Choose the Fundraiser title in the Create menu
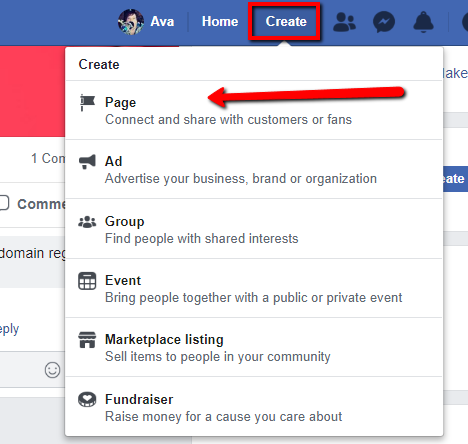Image resolution: width=468 pixels, height=444 pixels. 139,399
